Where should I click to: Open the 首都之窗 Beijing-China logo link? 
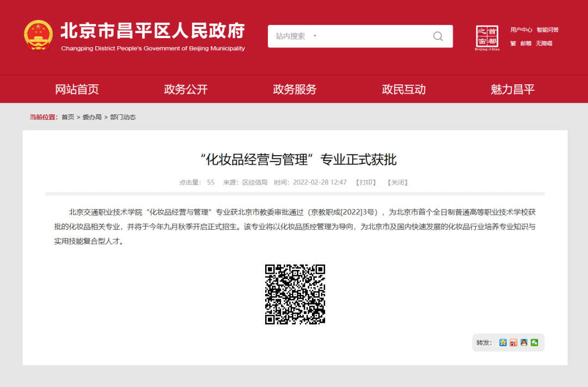[x=487, y=38]
